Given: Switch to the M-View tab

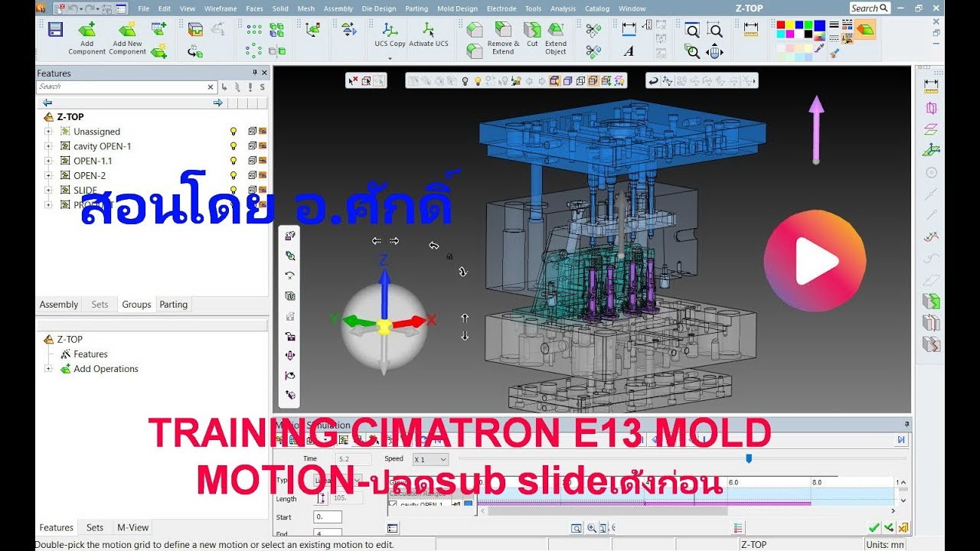Looking at the screenshot, I should coord(133,527).
